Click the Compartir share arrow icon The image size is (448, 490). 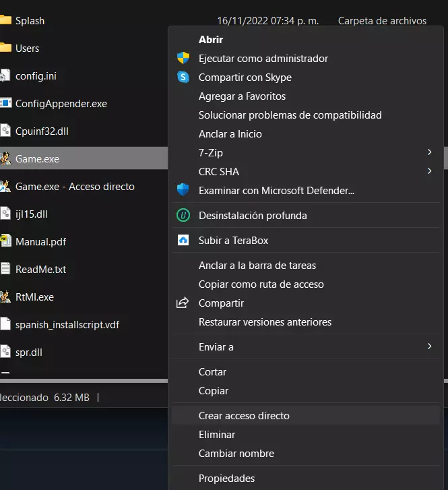183,303
